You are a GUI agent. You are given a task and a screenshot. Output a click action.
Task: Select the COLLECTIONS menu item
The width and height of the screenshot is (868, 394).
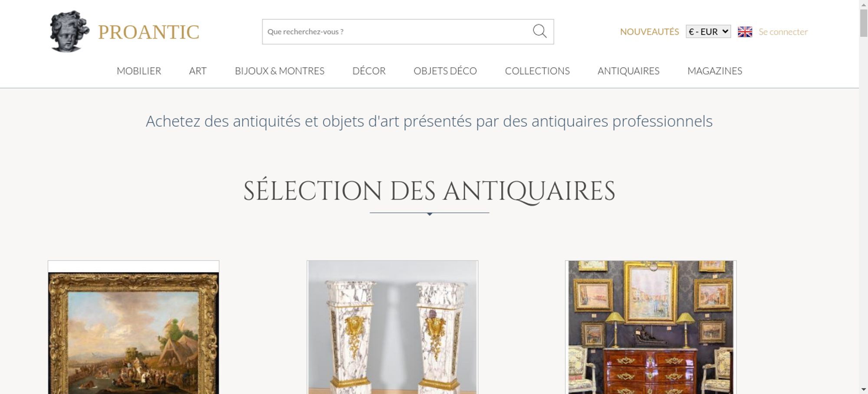(x=537, y=71)
